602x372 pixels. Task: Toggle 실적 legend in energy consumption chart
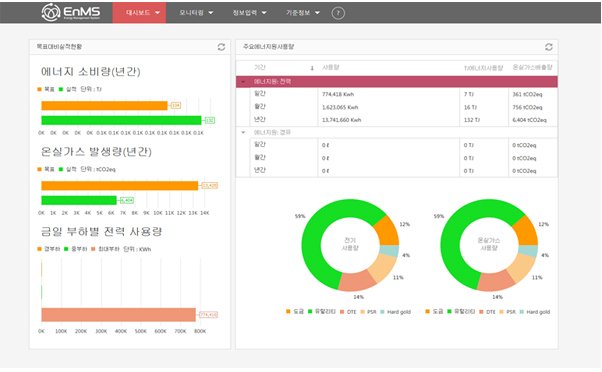[68, 89]
